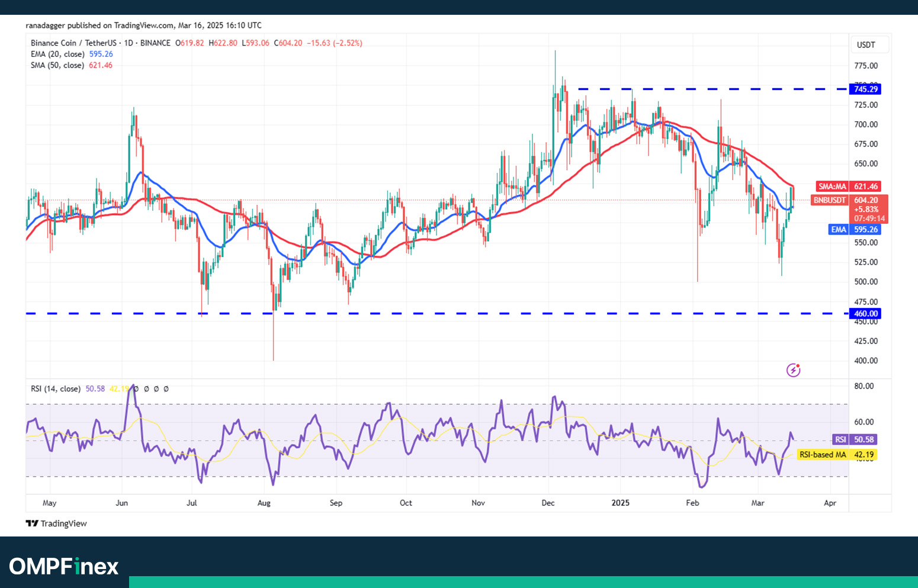Image resolution: width=918 pixels, height=588 pixels.
Task: Click the 60.00 level on the RSI axis
Action: tap(864, 422)
